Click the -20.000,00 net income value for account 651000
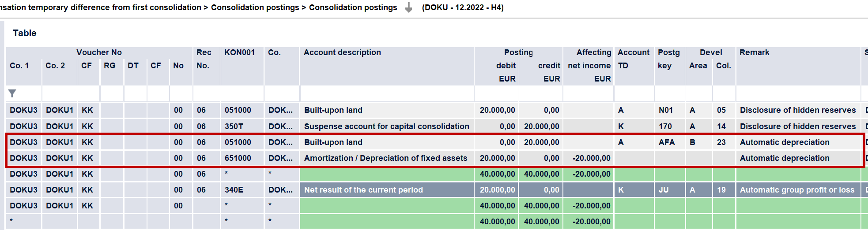Screen dimensions: 868x230 pos(592,158)
